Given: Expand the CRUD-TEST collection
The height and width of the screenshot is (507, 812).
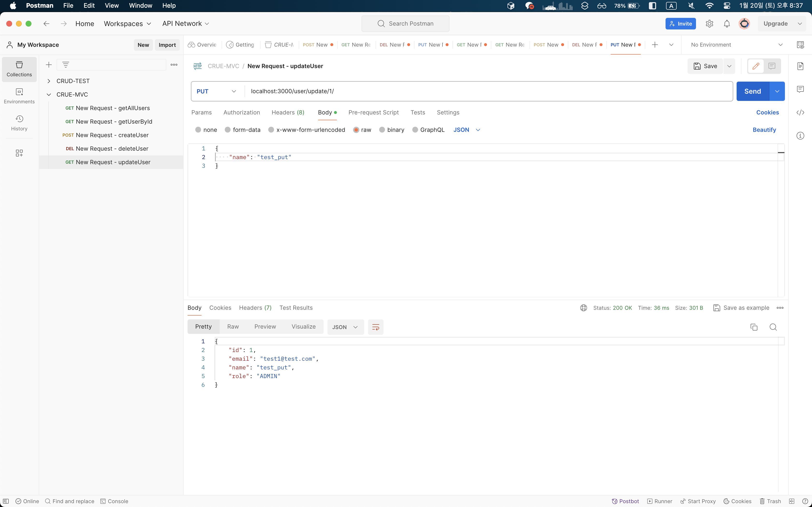Looking at the screenshot, I should coord(49,81).
